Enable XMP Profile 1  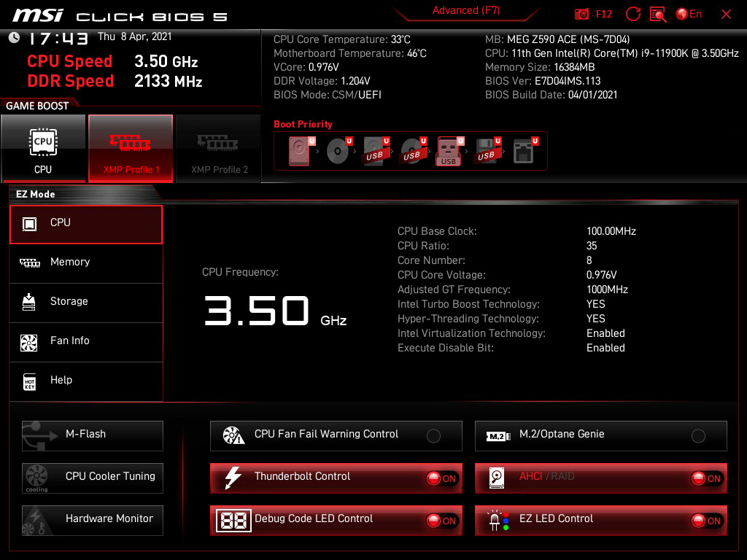(x=131, y=148)
